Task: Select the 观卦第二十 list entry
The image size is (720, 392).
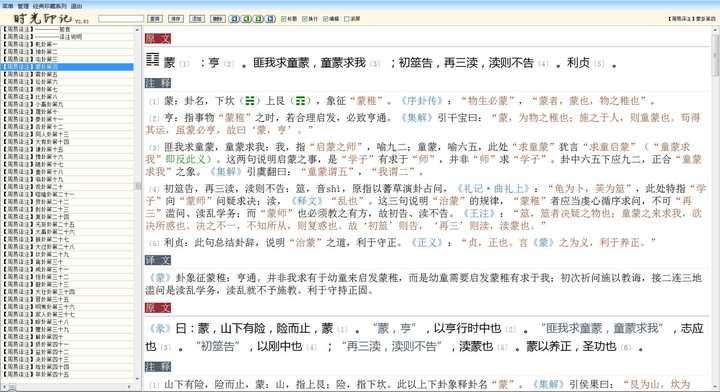Action: pos(67,187)
